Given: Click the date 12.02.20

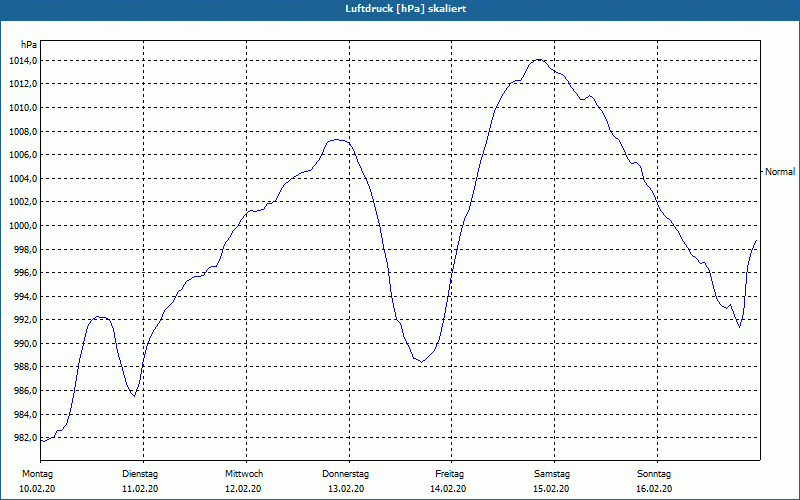Looking at the screenshot, I should point(243,489).
